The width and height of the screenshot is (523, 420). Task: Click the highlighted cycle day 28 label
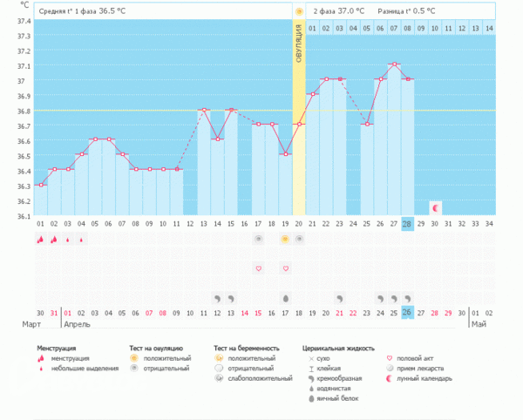pyautogui.click(x=407, y=224)
